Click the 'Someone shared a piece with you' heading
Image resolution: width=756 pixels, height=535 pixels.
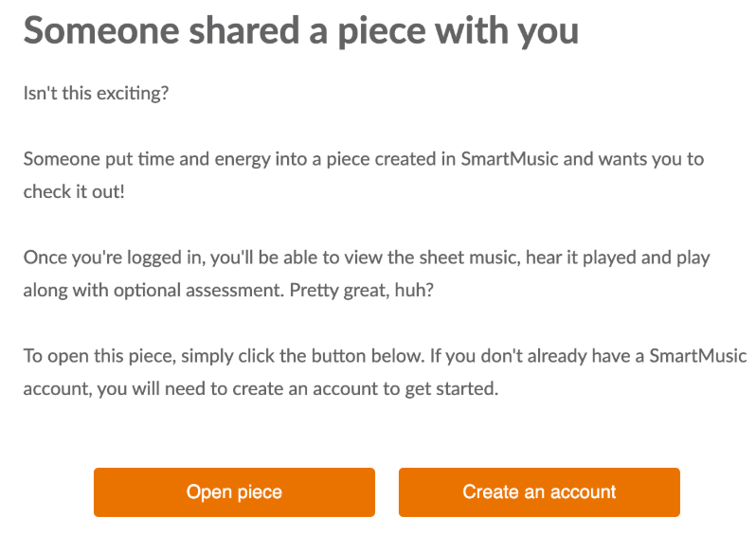click(301, 31)
